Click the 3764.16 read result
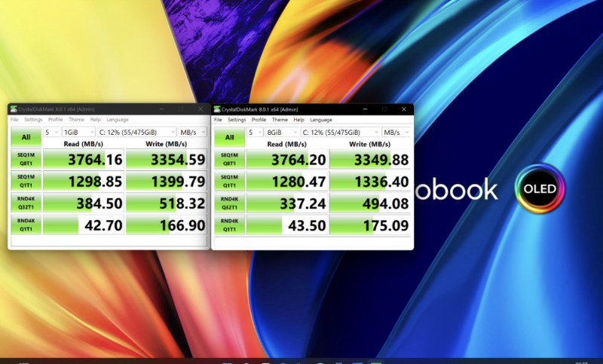Viewport: 603px width, 364px height. [84, 159]
